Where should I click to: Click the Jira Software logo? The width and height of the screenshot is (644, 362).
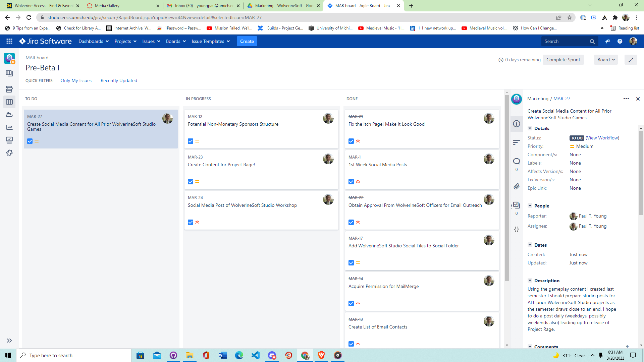point(45,41)
